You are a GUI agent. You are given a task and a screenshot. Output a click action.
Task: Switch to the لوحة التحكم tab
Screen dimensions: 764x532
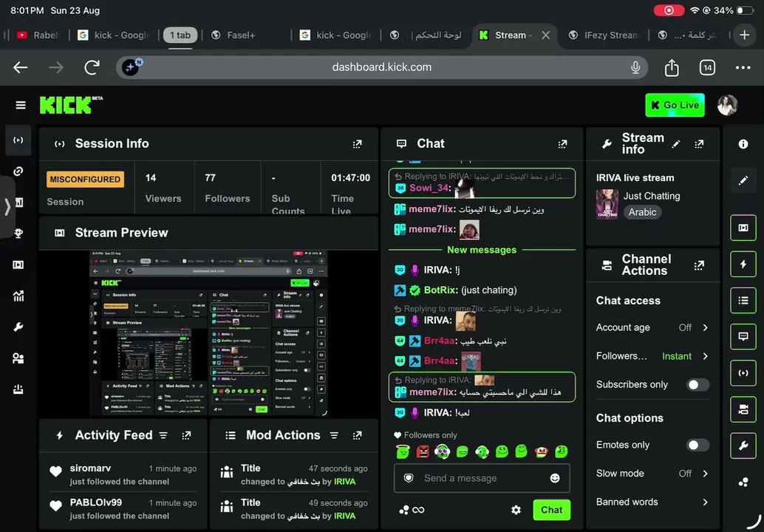(x=426, y=35)
